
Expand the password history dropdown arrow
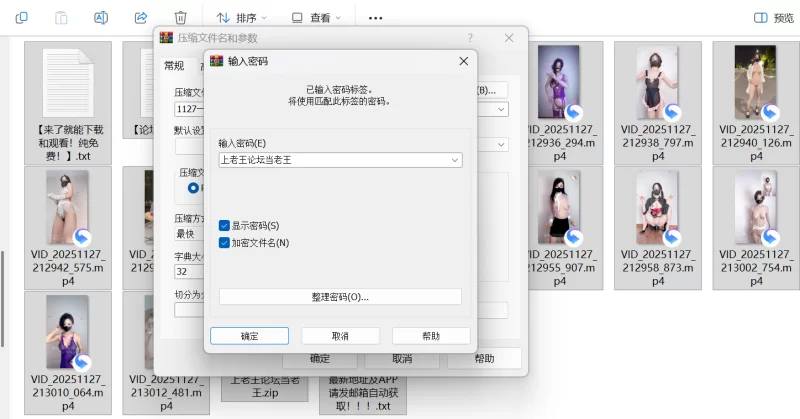(x=455, y=160)
